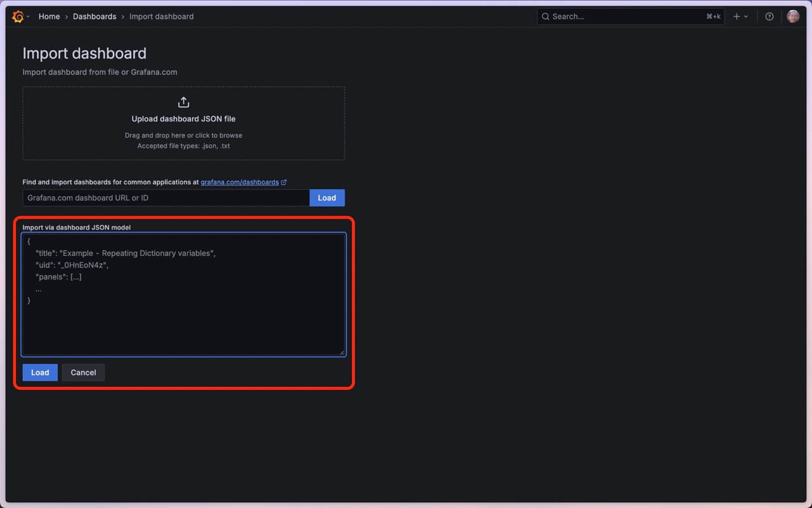
Task: Focus the top Search field
Action: point(631,17)
